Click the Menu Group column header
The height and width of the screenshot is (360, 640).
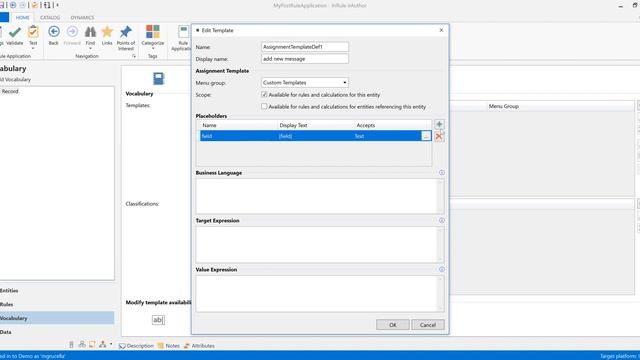tap(504, 106)
